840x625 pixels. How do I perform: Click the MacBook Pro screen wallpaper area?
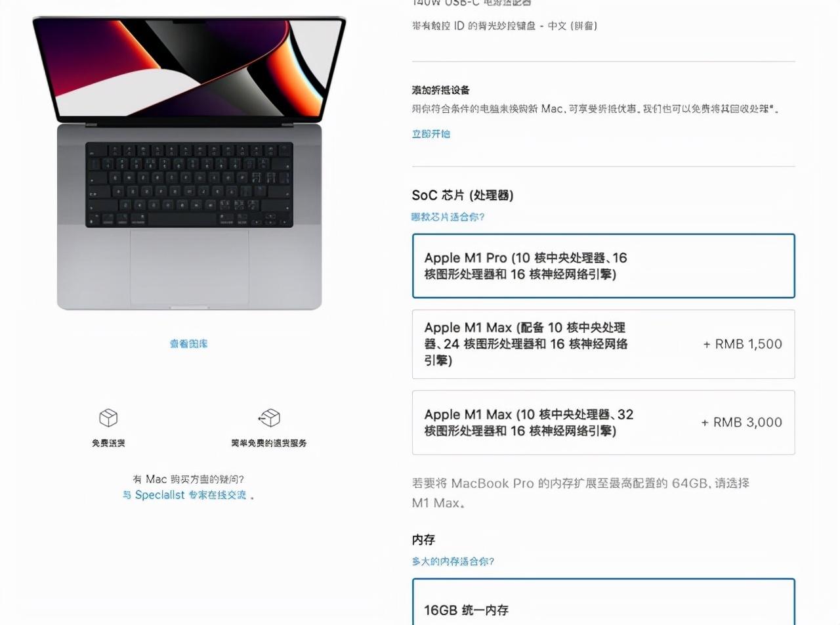[189, 68]
